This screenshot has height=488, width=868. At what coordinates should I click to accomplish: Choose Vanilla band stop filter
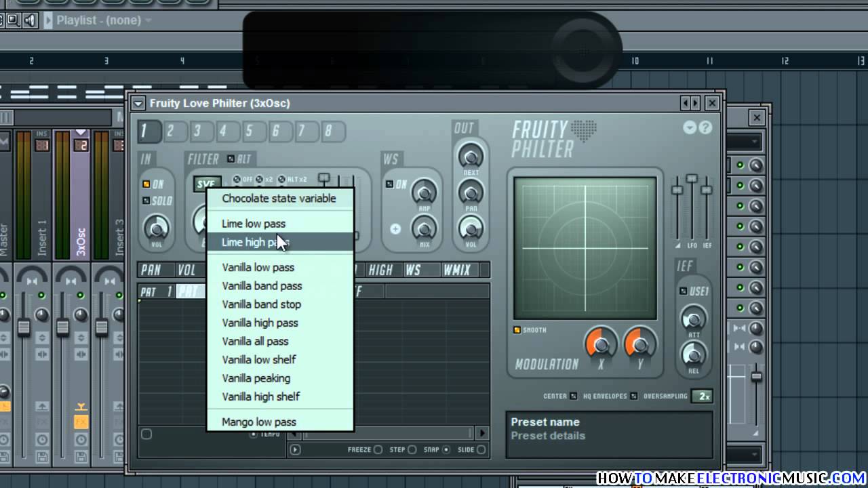pos(280,304)
